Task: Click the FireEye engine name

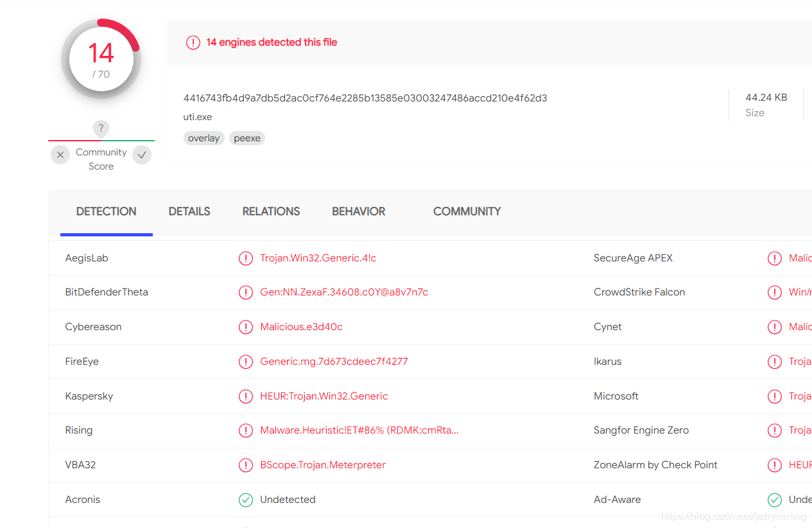Action: [82, 362]
